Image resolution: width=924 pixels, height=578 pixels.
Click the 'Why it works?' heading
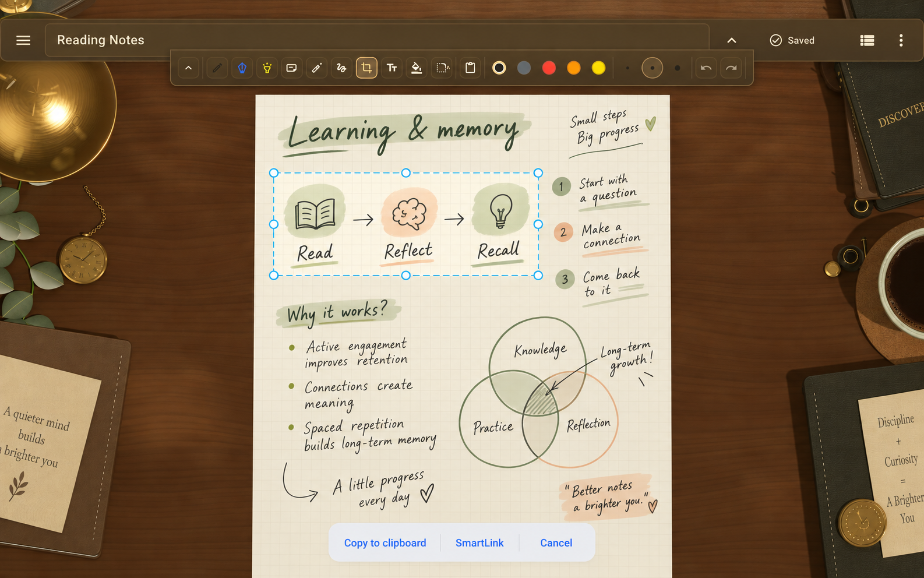pyautogui.click(x=337, y=313)
